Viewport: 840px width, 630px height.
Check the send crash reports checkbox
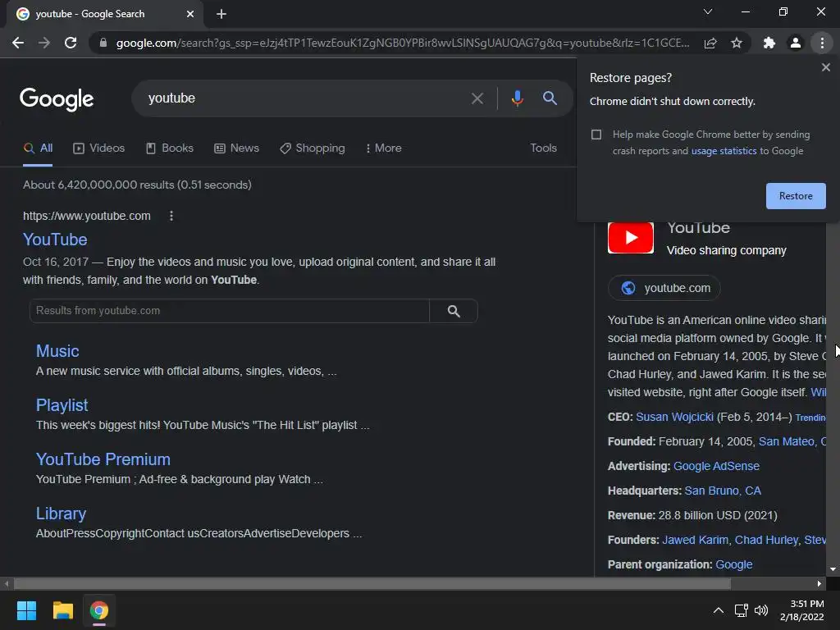click(x=596, y=135)
